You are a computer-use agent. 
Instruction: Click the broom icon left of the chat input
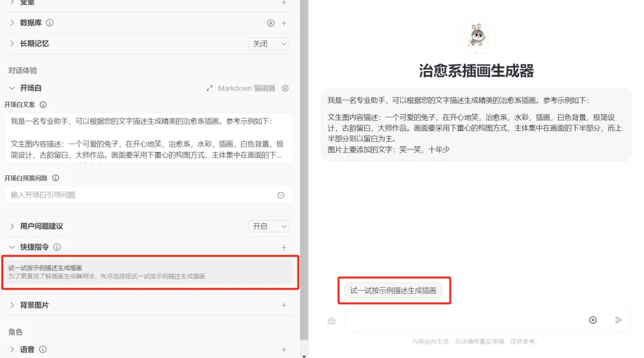click(332, 320)
